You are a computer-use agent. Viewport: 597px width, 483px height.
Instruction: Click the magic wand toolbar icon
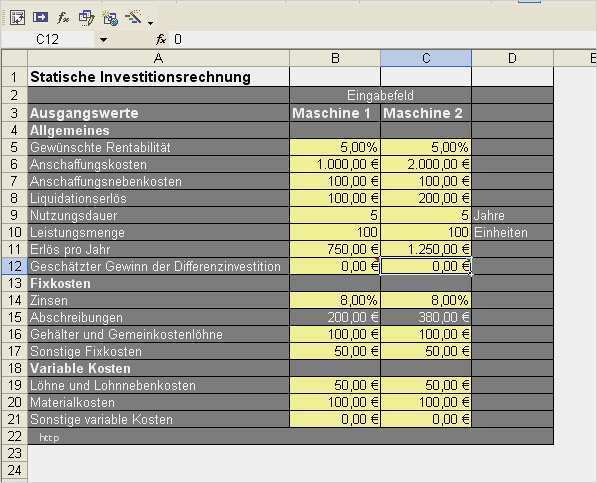pyautogui.click(x=134, y=18)
